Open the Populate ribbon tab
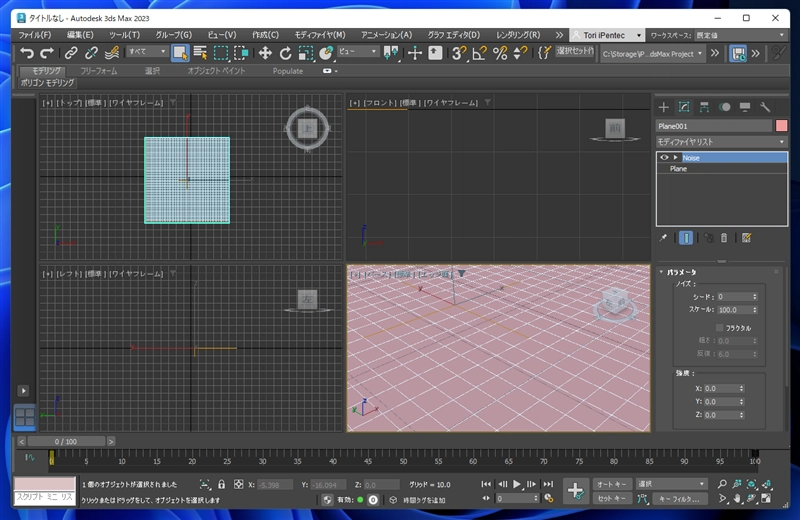 click(x=288, y=71)
